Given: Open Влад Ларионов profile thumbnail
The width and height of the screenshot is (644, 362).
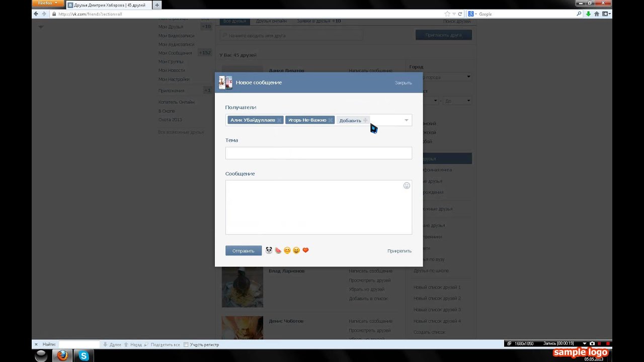Looking at the screenshot, I should tap(243, 287).
